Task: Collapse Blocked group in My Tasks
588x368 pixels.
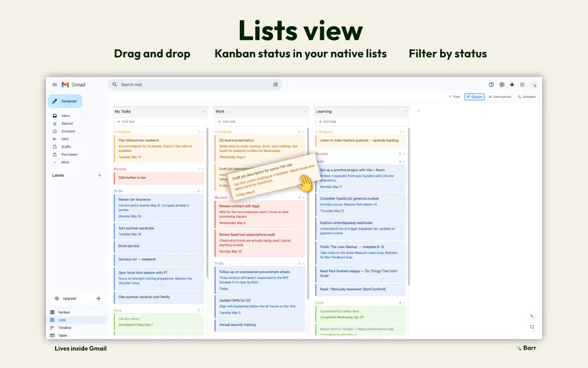Action: click(x=202, y=169)
